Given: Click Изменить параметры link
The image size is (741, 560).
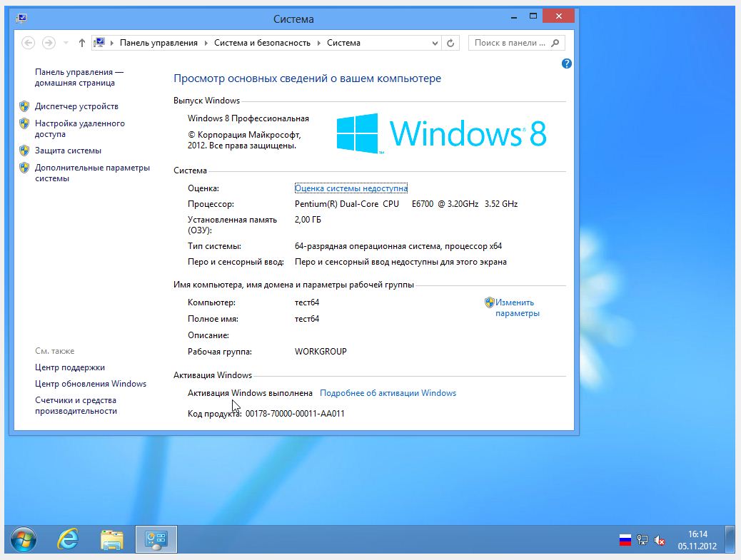Looking at the screenshot, I should [x=517, y=308].
